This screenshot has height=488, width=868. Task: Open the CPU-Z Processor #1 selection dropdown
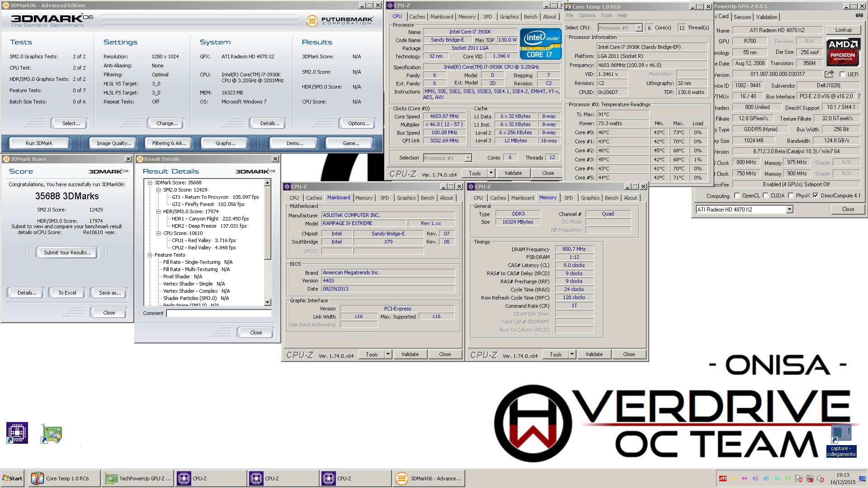468,158
